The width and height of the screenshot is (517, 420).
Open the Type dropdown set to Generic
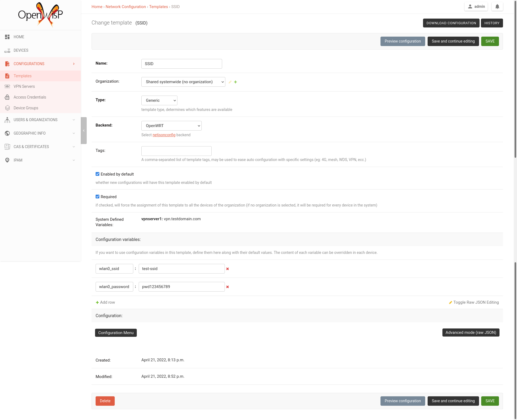pos(159,100)
